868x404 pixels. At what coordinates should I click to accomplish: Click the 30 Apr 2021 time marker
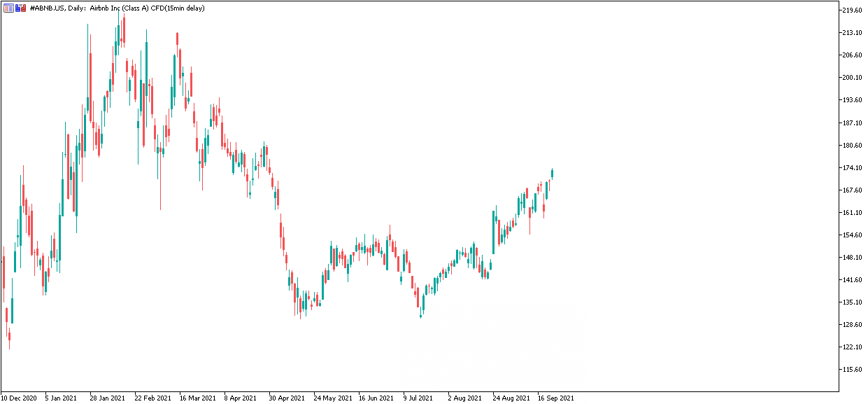pyautogui.click(x=287, y=398)
